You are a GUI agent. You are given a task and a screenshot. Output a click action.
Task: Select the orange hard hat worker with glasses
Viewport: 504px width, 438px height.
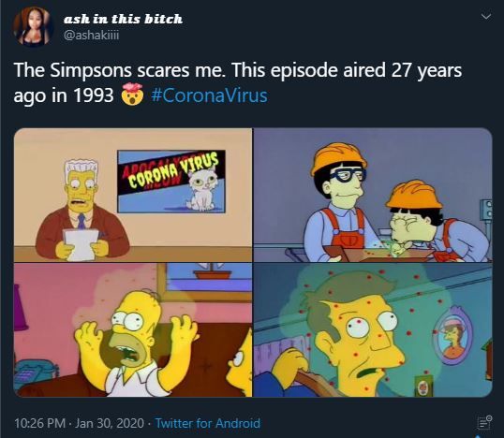(x=338, y=198)
